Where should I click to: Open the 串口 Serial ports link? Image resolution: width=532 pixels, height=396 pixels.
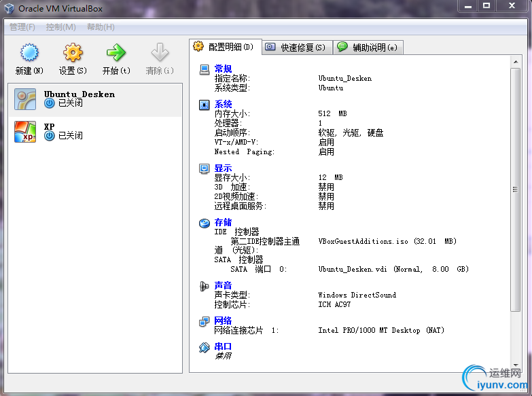(223, 346)
